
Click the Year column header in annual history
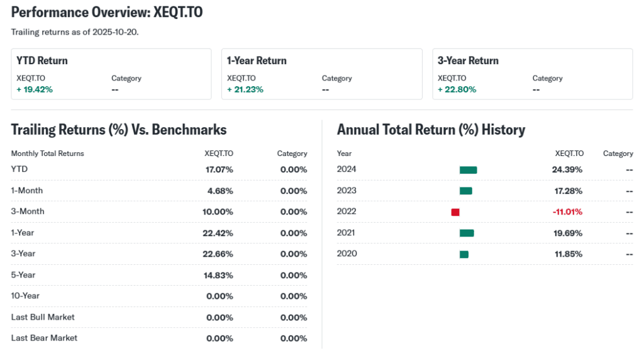pos(344,154)
